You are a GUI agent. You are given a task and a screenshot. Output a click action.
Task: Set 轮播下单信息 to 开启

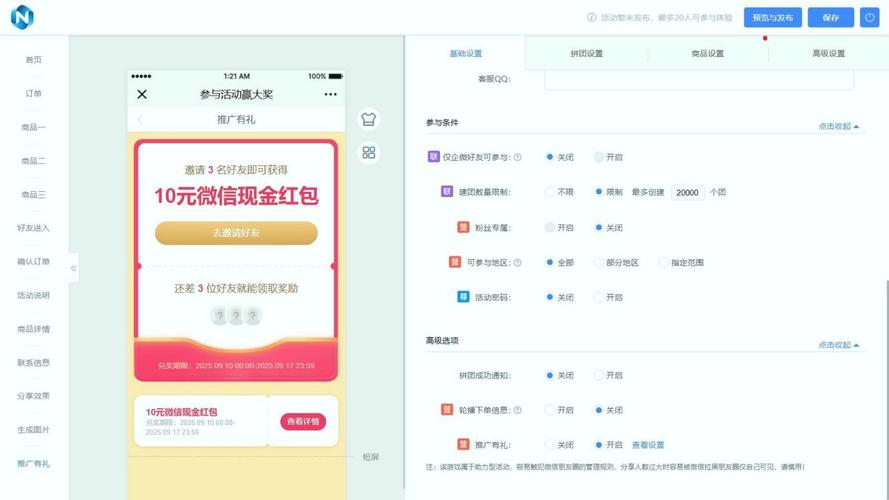click(549, 410)
